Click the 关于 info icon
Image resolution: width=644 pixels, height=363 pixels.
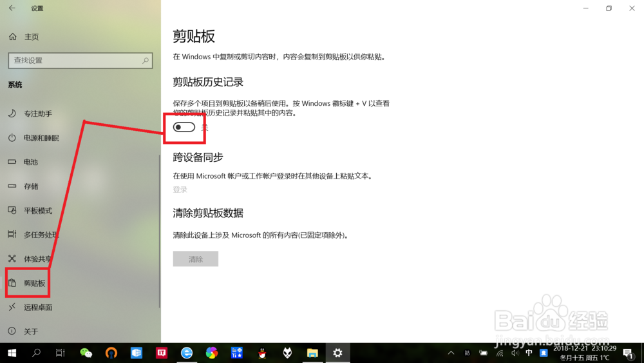12,331
